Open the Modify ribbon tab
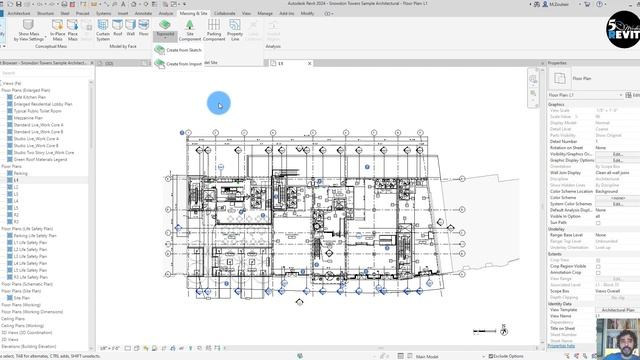 [x=307, y=13]
